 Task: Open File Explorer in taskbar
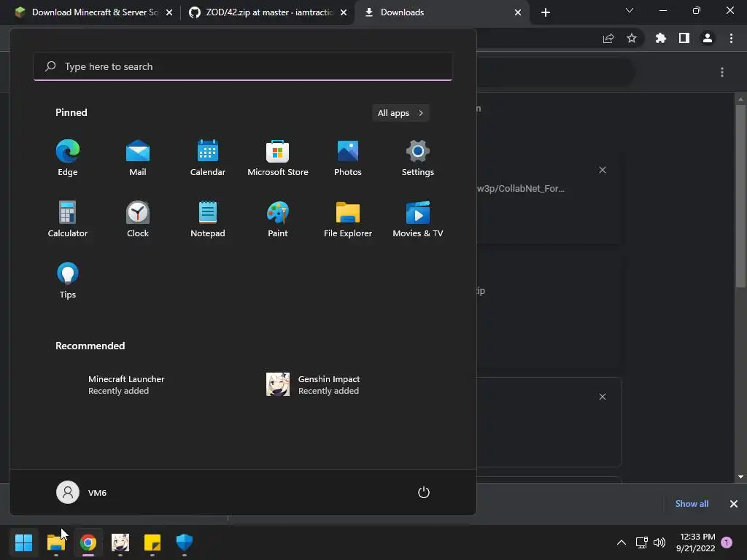point(56,542)
